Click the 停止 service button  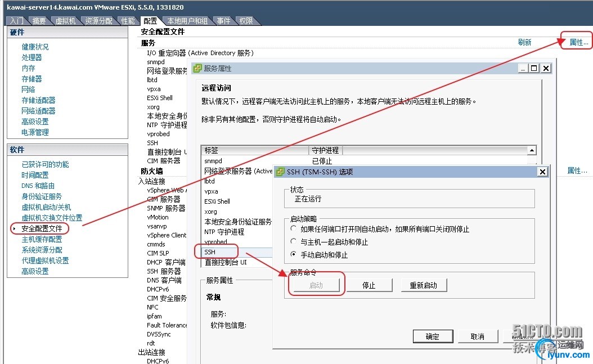pyautogui.click(x=369, y=285)
